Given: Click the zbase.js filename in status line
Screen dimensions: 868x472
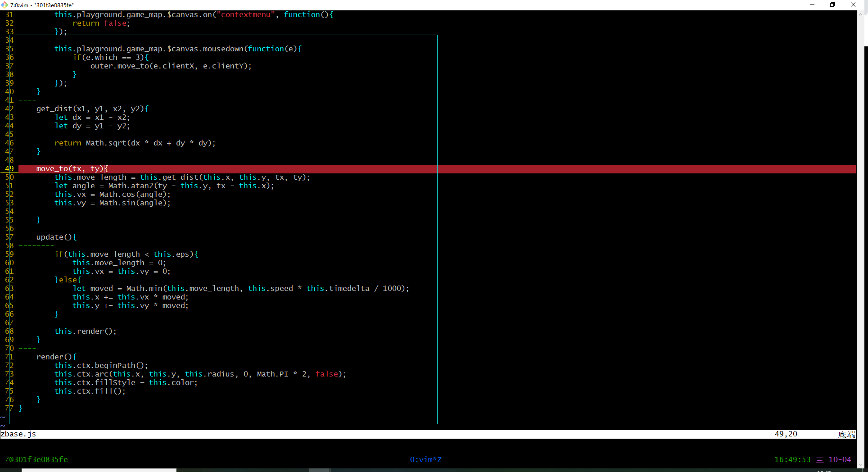Looking at the screenshot, I should point(18,434).
